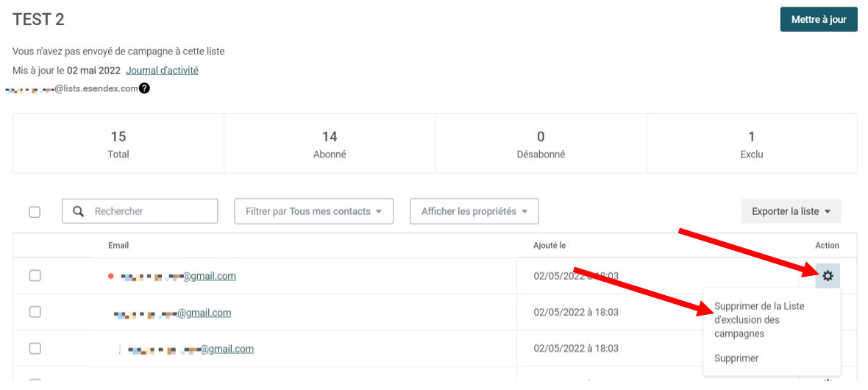Choose Supprimer de la Liste d'exclusion des campagnes
This screenshot has width=868, height=390.
pos(759,319)
